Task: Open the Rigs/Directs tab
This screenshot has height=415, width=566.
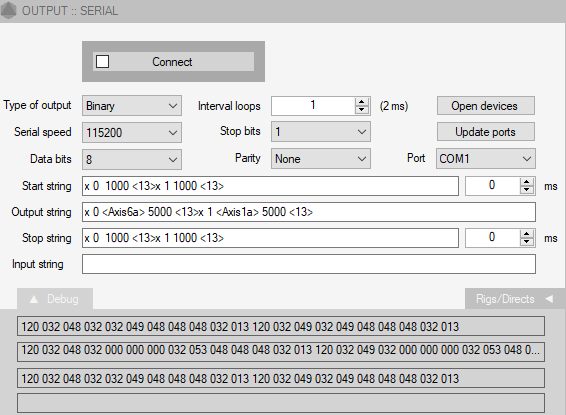Action: (x=515, y=298)
